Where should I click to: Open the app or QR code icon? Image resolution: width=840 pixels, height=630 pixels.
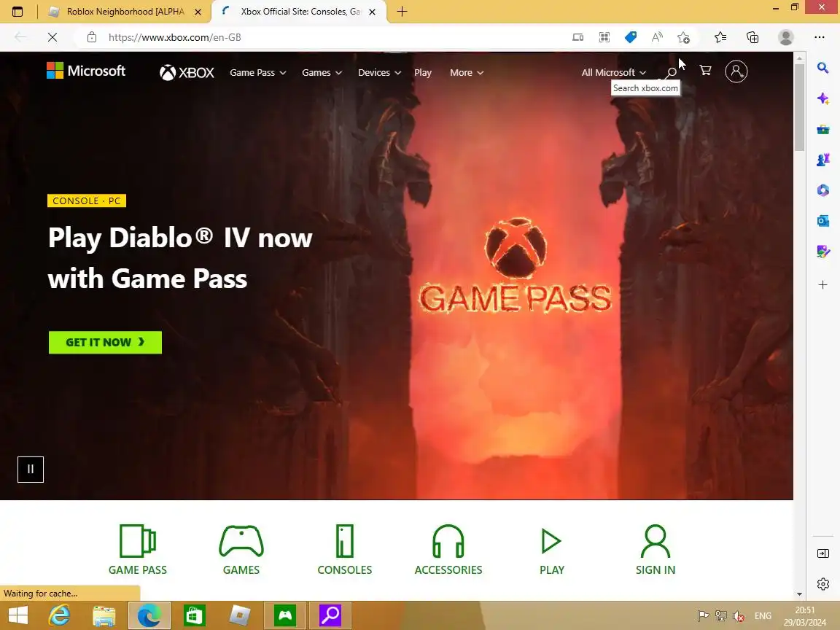604,37
